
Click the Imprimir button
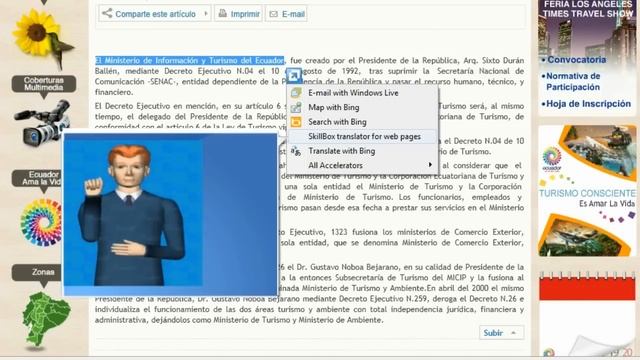click(238, 14)
